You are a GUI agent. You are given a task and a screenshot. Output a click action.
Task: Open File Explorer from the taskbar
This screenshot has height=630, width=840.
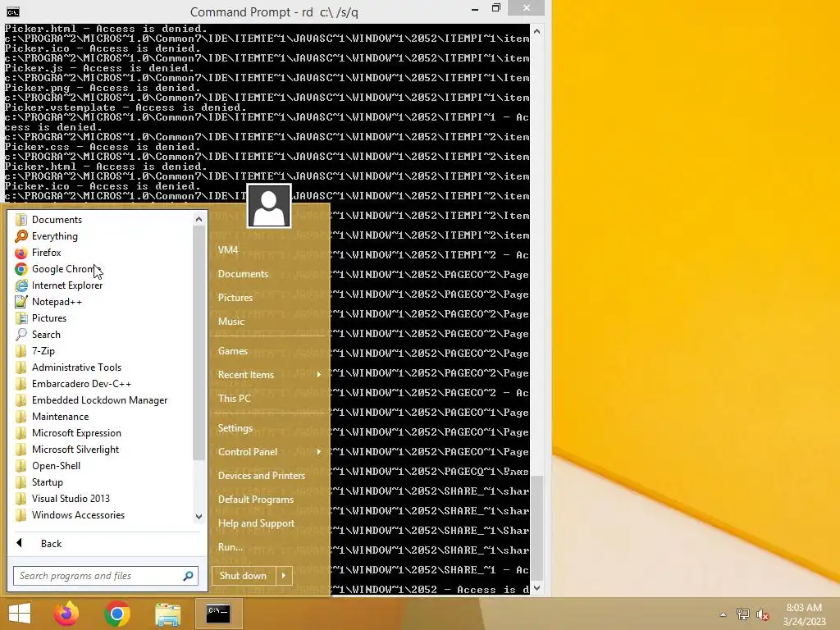click(x=167, y=614)
